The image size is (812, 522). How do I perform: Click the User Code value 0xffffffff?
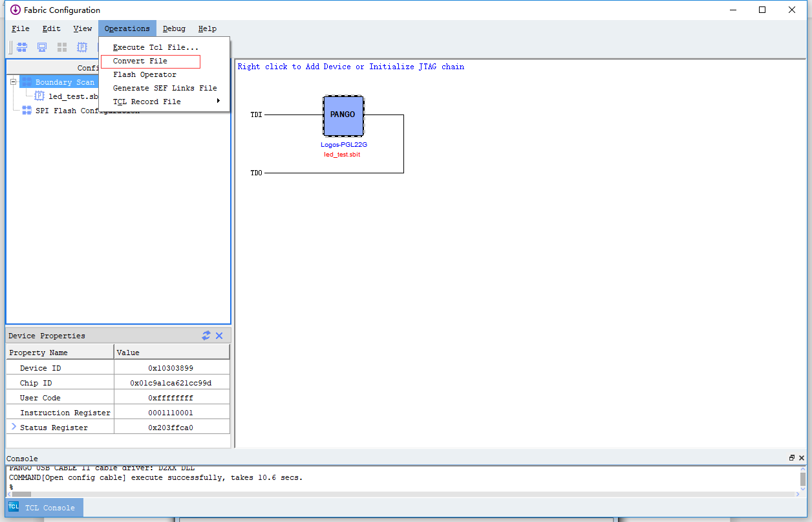pyautogui.click(x=171, y=398)
